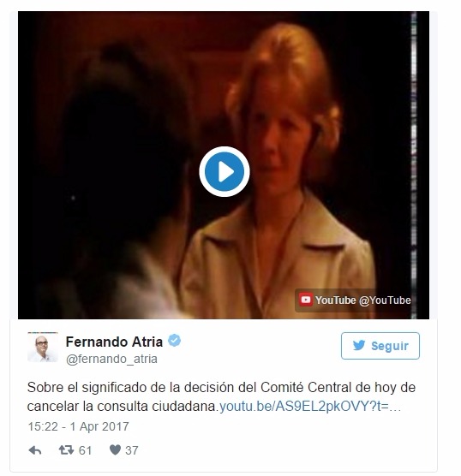The image size is (461, 476).
Task: Click the Fernando Atria display name
Action: coord(114,342)
